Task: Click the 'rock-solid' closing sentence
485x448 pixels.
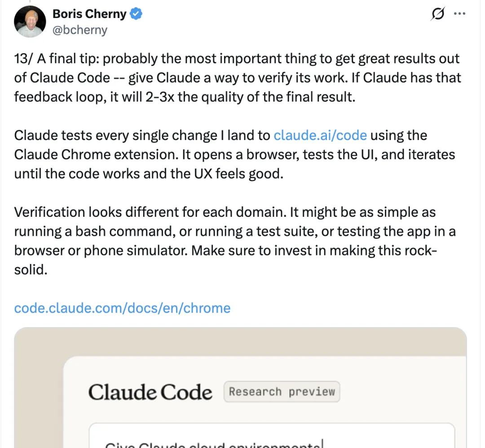Action: click(x=314, y=251)
